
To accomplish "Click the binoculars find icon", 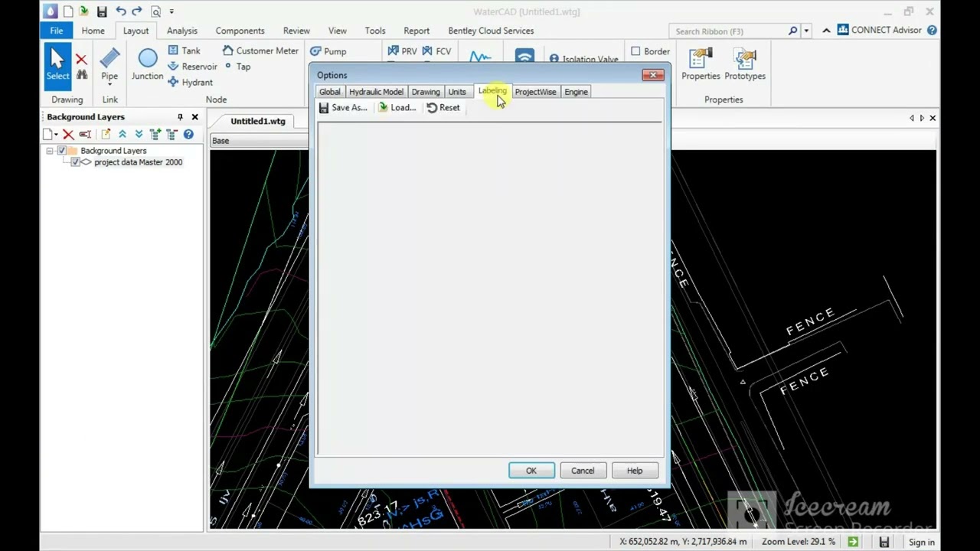I will click(x=81, y=75).
